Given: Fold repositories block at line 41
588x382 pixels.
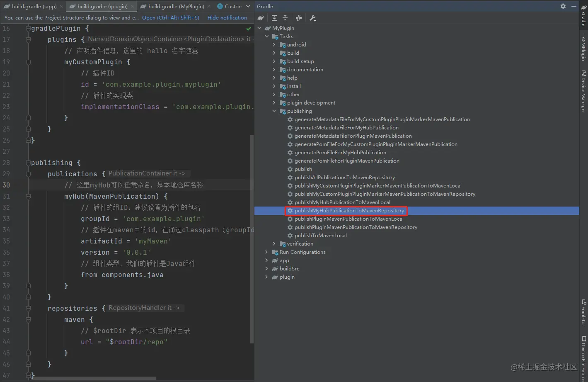Looking at the screenshot, I should (x=28, y=309).
